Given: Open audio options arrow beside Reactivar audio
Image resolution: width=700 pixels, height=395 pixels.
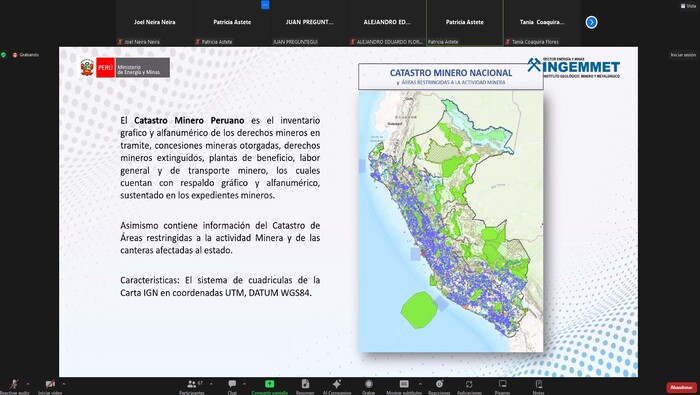Looking at the screenshot, I should [28, 384].
